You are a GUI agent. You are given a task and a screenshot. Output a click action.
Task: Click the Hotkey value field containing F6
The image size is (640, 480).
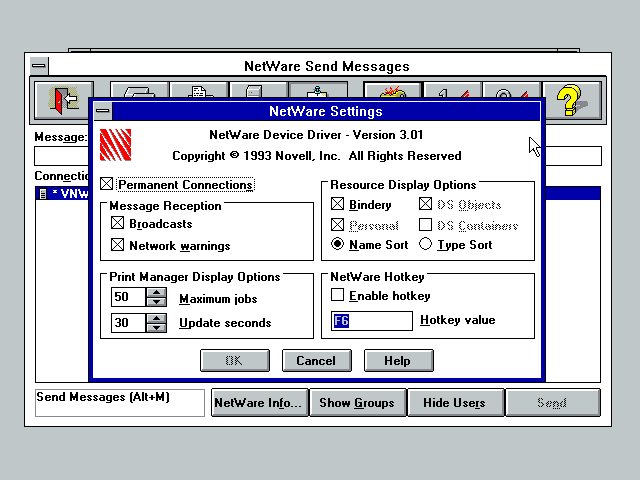click(x=372, y=321)
